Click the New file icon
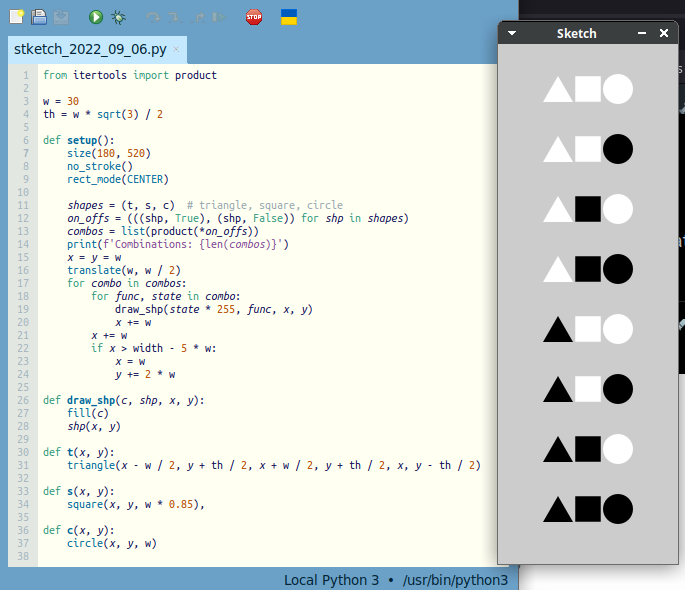This screenshot has height=590, width=685. click(17, 17)
